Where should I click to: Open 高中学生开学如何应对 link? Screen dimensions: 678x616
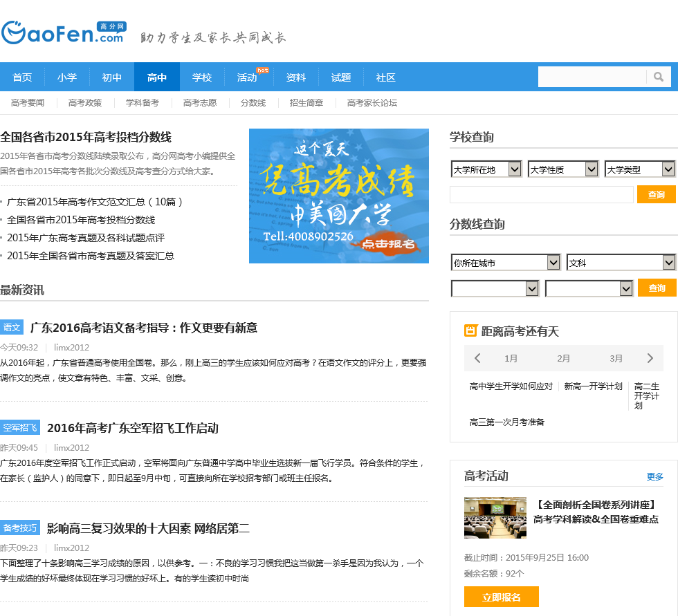[511, 386]
